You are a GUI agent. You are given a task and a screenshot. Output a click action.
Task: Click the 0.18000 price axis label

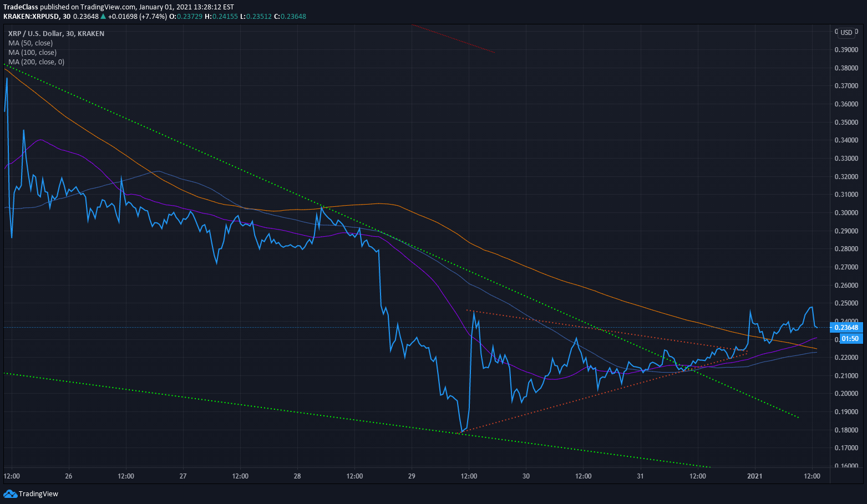[846, 430]
